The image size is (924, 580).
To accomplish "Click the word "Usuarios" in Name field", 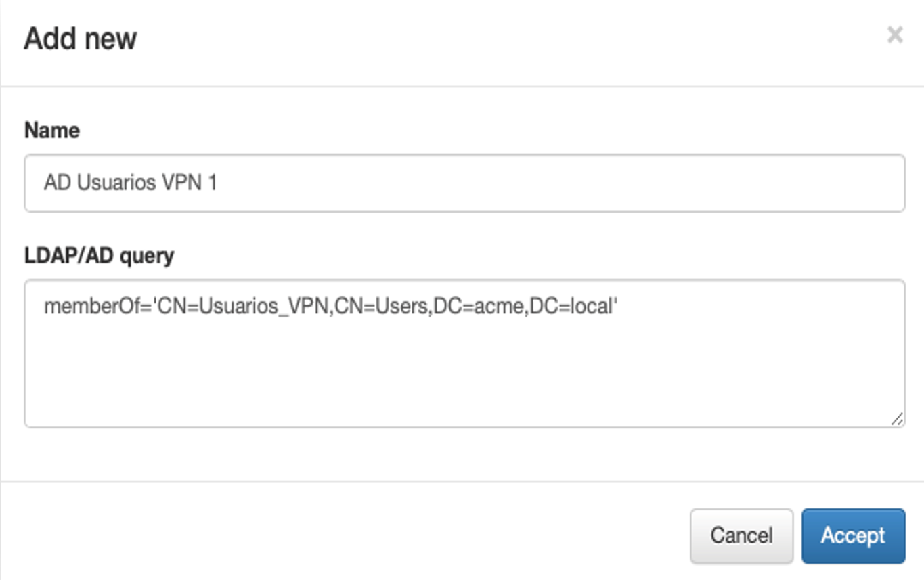I will click(109, 183).
